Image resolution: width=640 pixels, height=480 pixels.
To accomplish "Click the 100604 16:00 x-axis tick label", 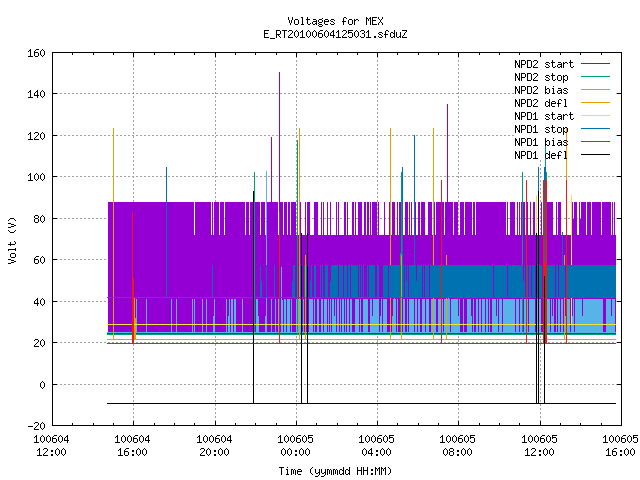I will point(133,446).
